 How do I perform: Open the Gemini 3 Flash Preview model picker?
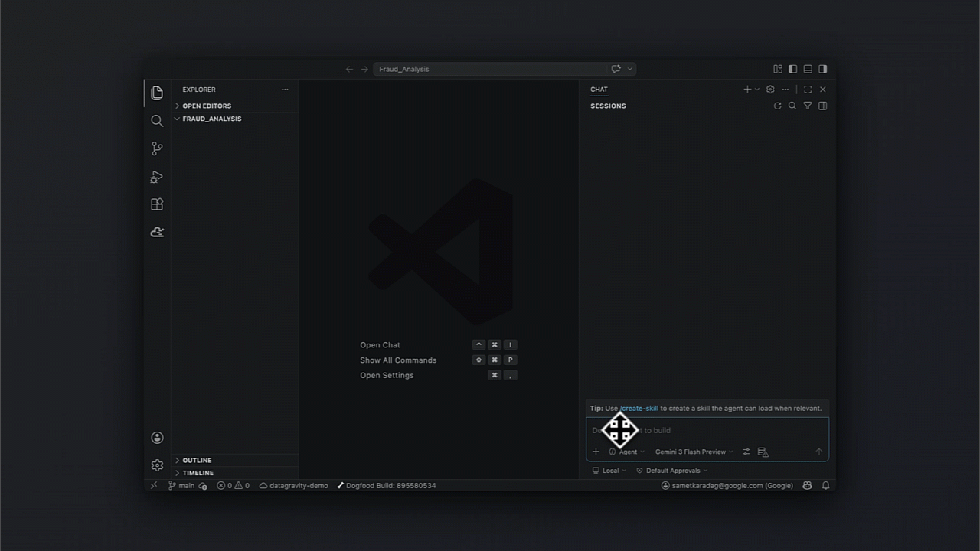(x=694, y=452)
